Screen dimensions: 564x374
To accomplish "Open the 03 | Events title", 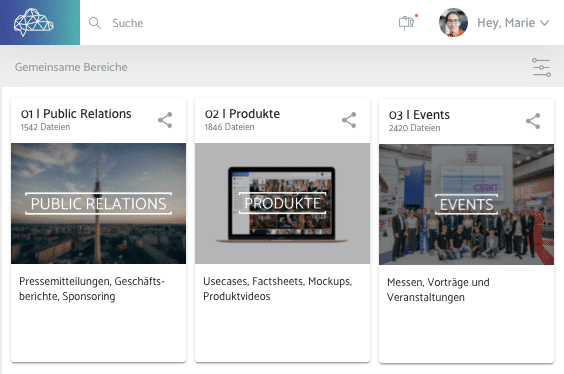I will 419,115.
